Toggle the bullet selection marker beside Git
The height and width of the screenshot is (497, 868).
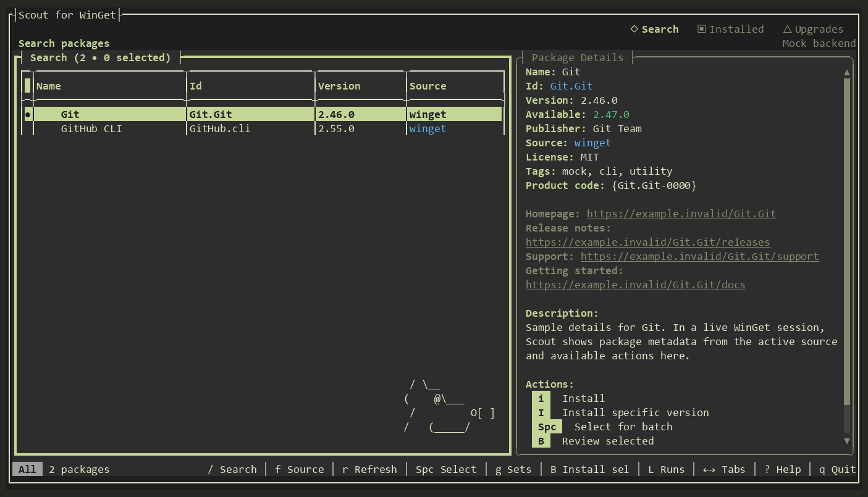pos(28,114)
